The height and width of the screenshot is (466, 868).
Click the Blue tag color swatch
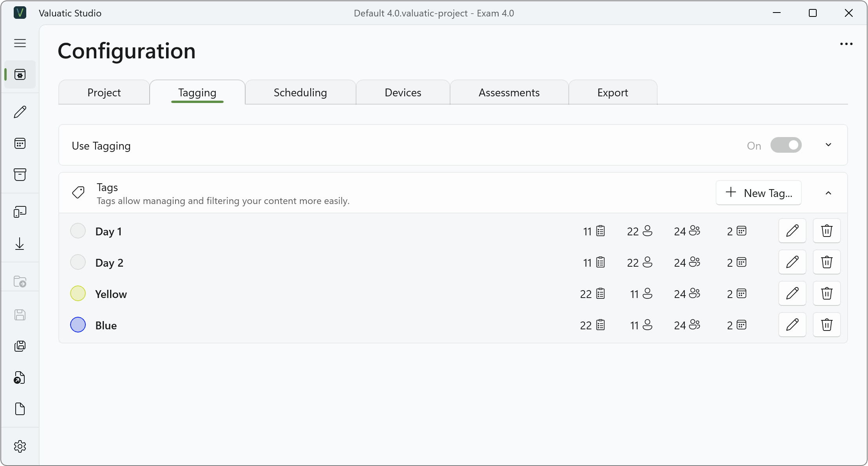point(78,325)
